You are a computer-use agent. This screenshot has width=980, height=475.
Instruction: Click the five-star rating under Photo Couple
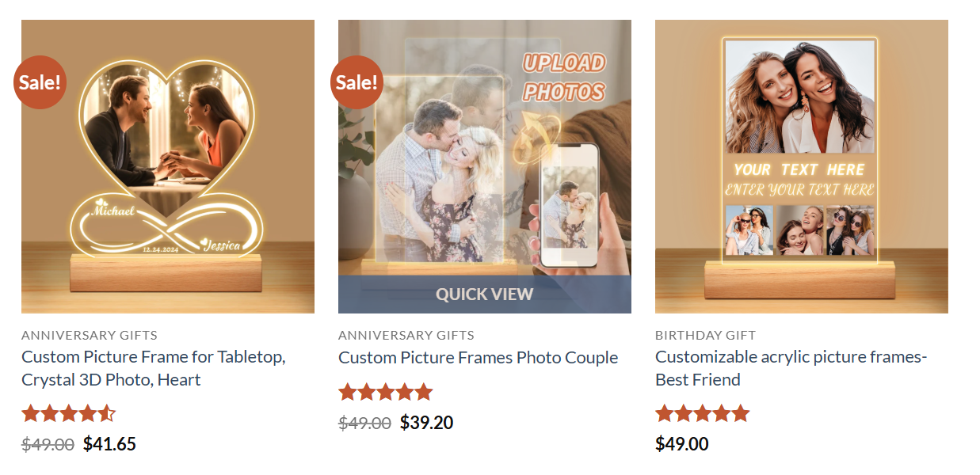386,391
